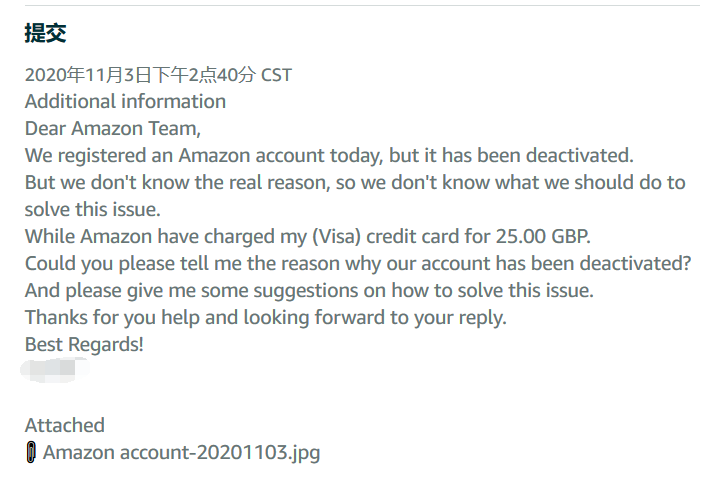Viewport: 708px width, 482px height.
Task: Click the Best Regards! sign-off
Action: tap(84, 345)
